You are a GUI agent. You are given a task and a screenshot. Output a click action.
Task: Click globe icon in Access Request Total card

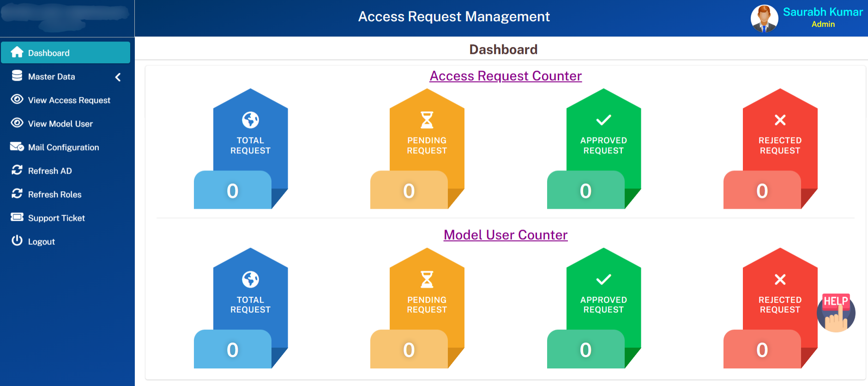[251, 120]
